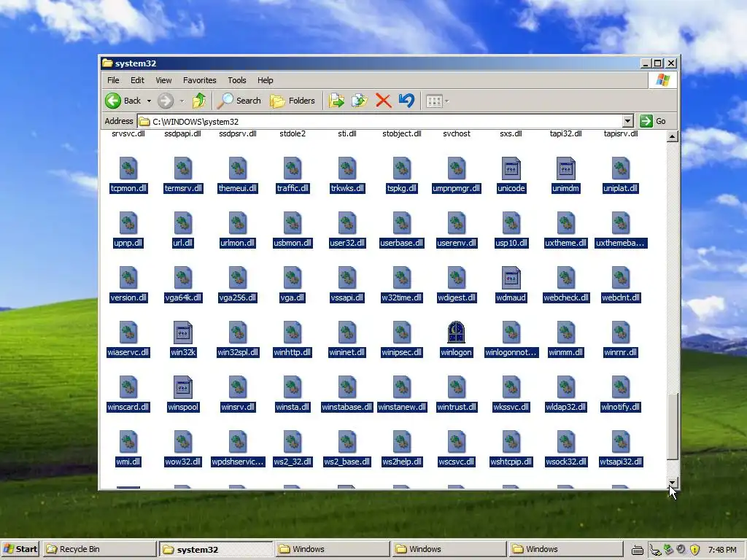Screen dimensions: 747x560
Task: Open the Start menu
Action: [20, 549]
